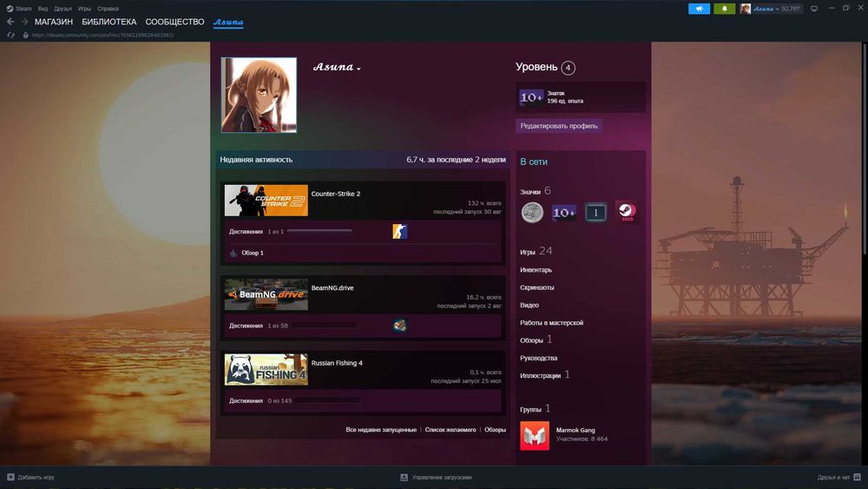Screen dimensions: 868x489
Task: Click the Обзор 1 link under Counter-Strike 2
Action: click(x=253, y=253)
